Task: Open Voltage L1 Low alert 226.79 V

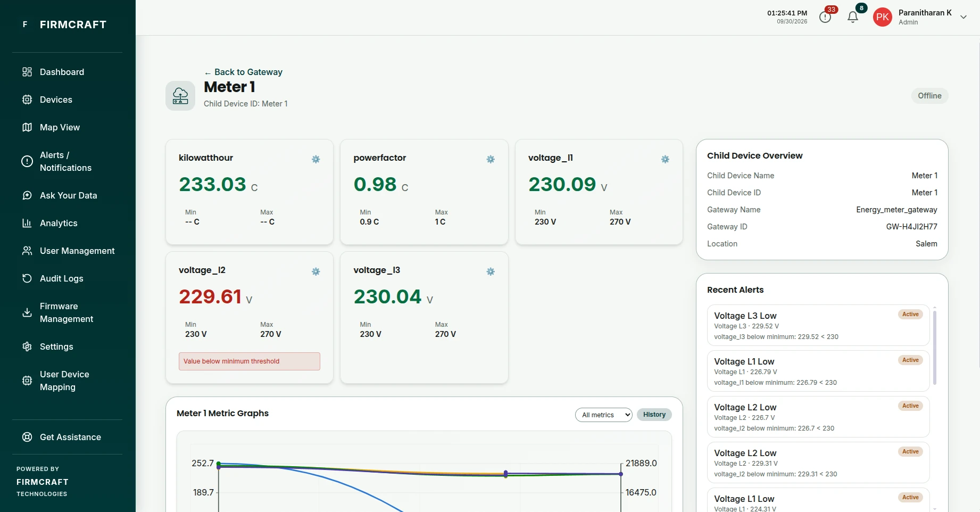Action: (x=818, y=371)
